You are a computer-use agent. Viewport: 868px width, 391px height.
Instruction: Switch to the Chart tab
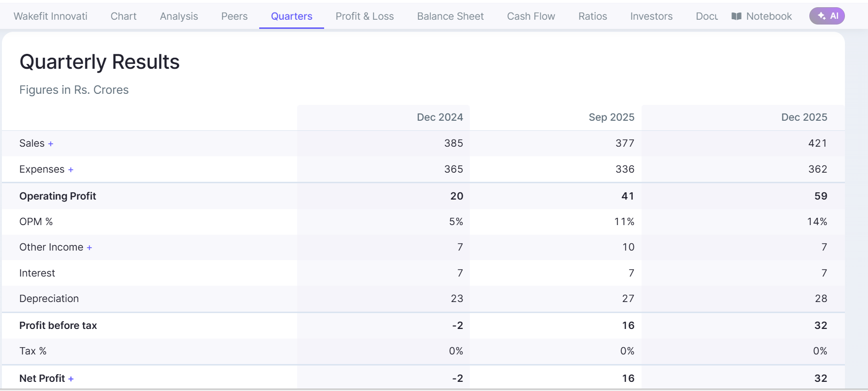tap(124, 16)
